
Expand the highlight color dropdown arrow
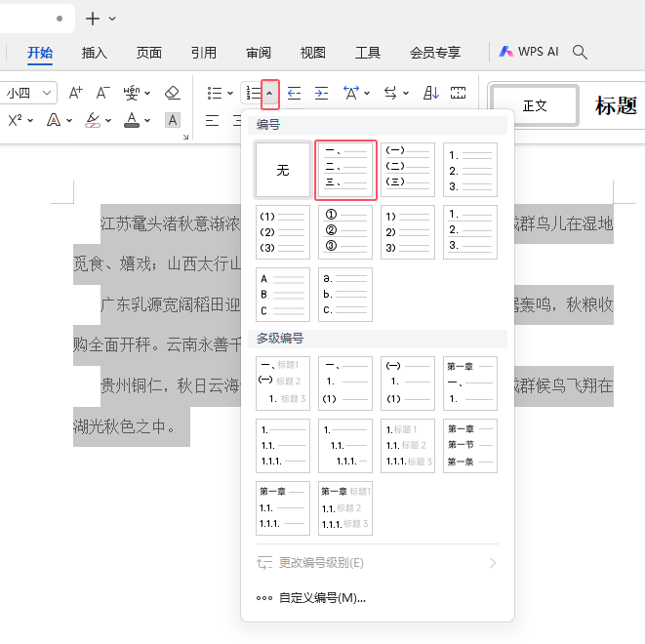pyautogui.click(x=108, y=120)
